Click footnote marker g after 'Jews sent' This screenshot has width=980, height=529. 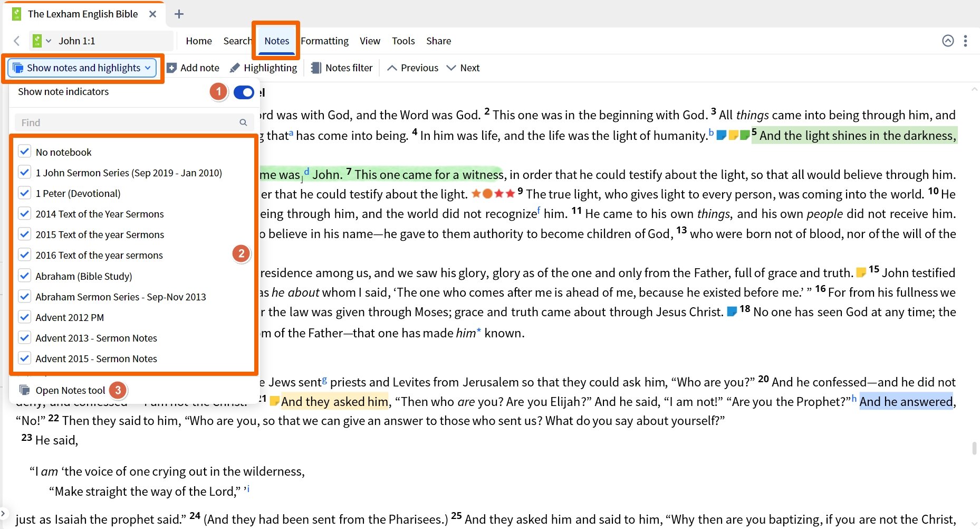pyautogui.click(x=324, y=380)
